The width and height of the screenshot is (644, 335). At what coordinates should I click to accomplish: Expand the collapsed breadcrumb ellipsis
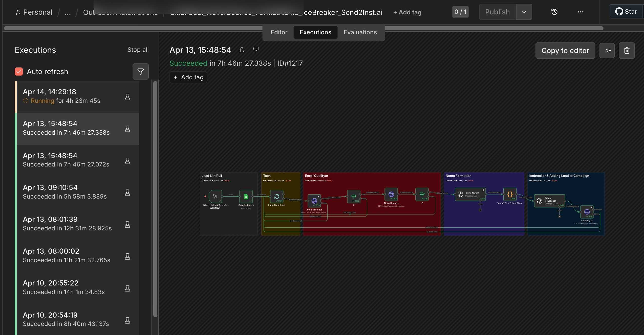[68, 12]
